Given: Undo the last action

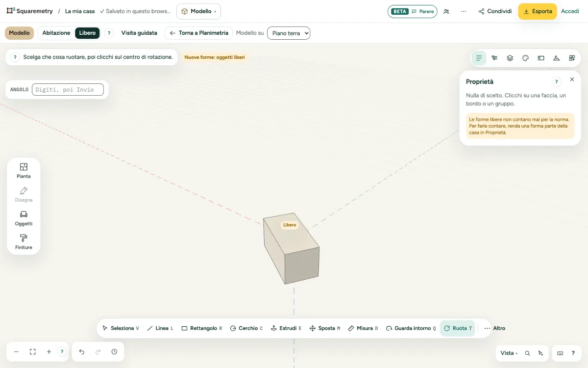Looking at the screenshot, I should coord(82,352).
